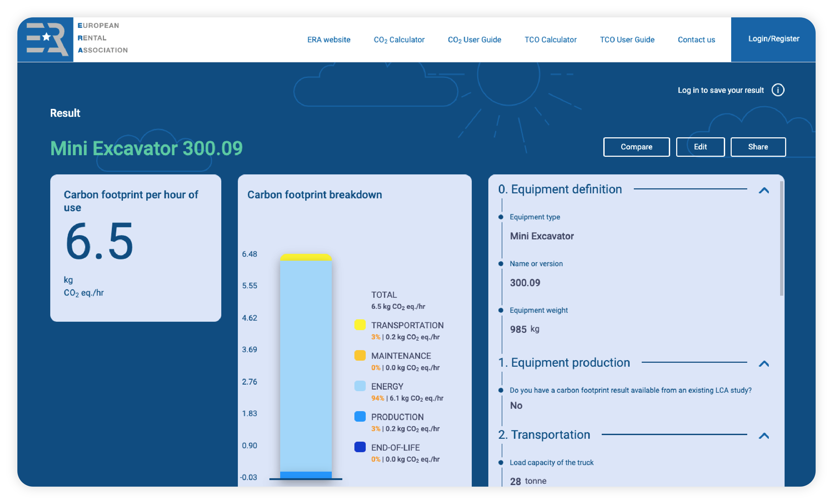Click the 'Equipment weight' label
This screenshot has height=504, width=833.
(x=539, y=310)
